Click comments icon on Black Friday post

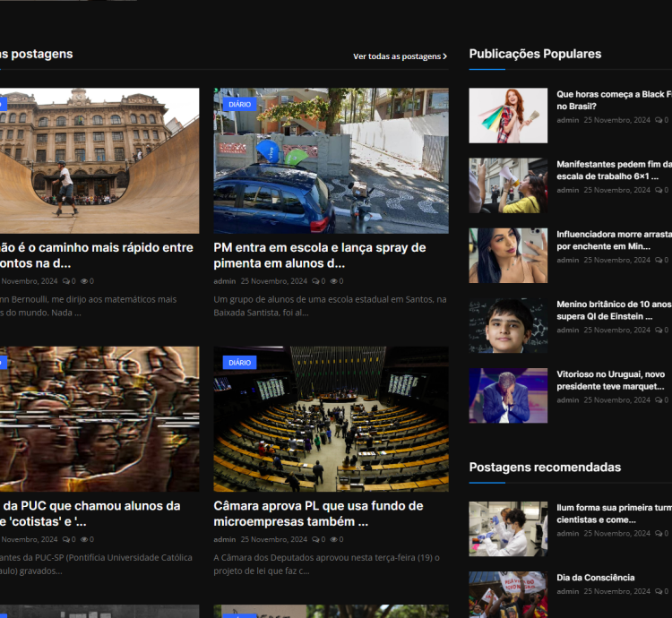659,120
